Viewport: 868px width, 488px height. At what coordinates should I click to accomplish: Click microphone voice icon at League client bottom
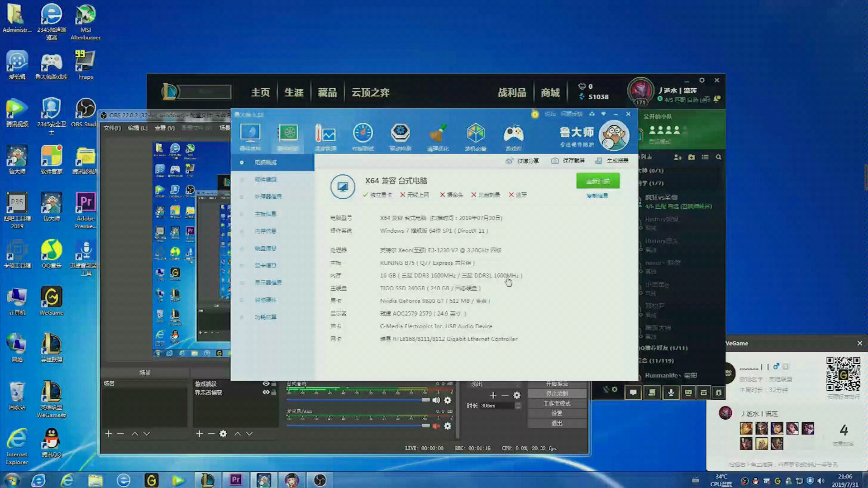click(x=671, y=392)
